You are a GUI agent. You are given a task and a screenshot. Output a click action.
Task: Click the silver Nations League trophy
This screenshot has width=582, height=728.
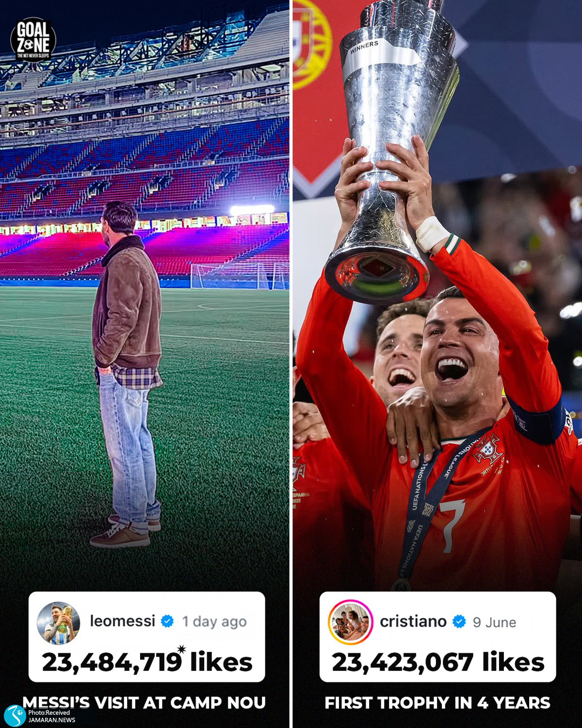390,150
